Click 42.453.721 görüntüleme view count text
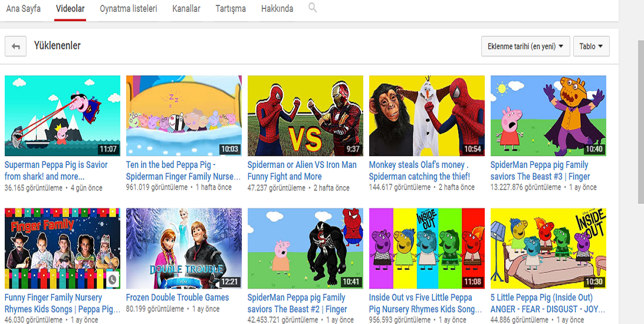The image size is (644, 324). 282,320
